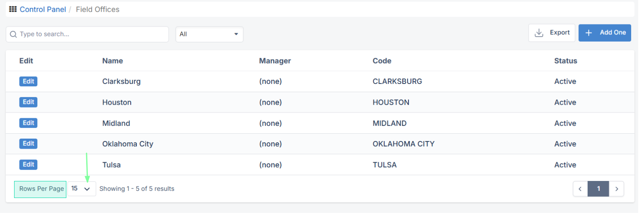Open the Control Panel breadcrumb link
644x215 pixels.
43,9
